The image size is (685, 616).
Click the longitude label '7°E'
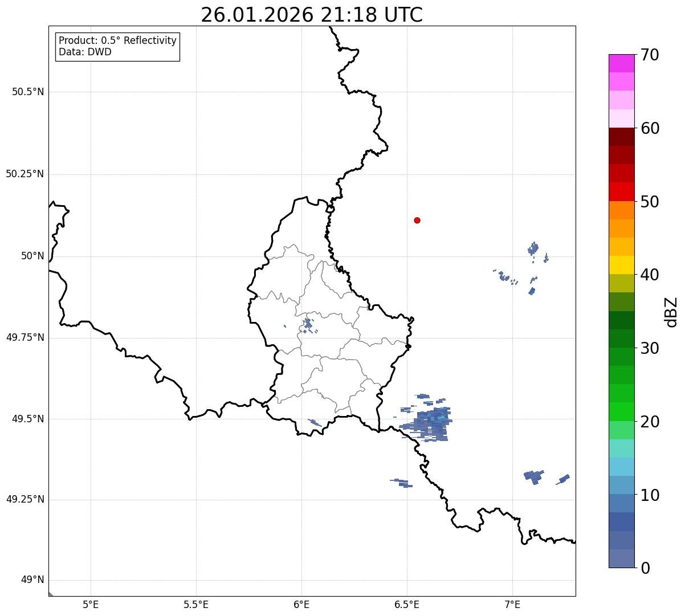512,604
